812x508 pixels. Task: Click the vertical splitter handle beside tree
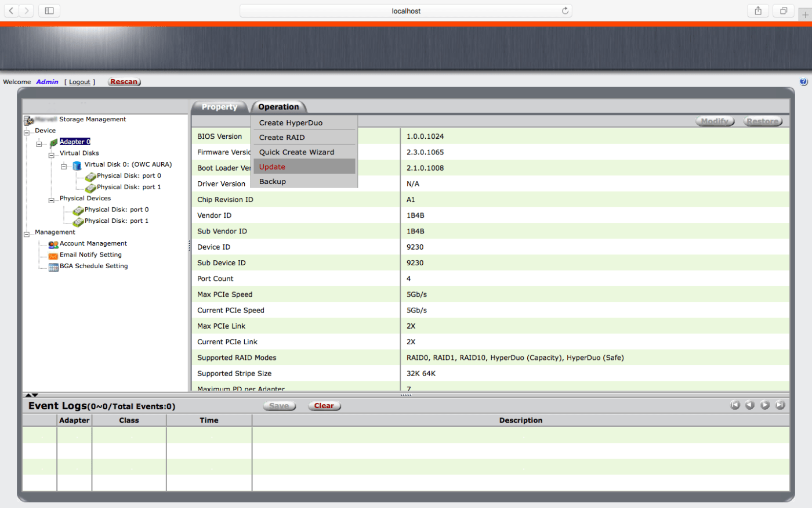click(x=189, y=246)
